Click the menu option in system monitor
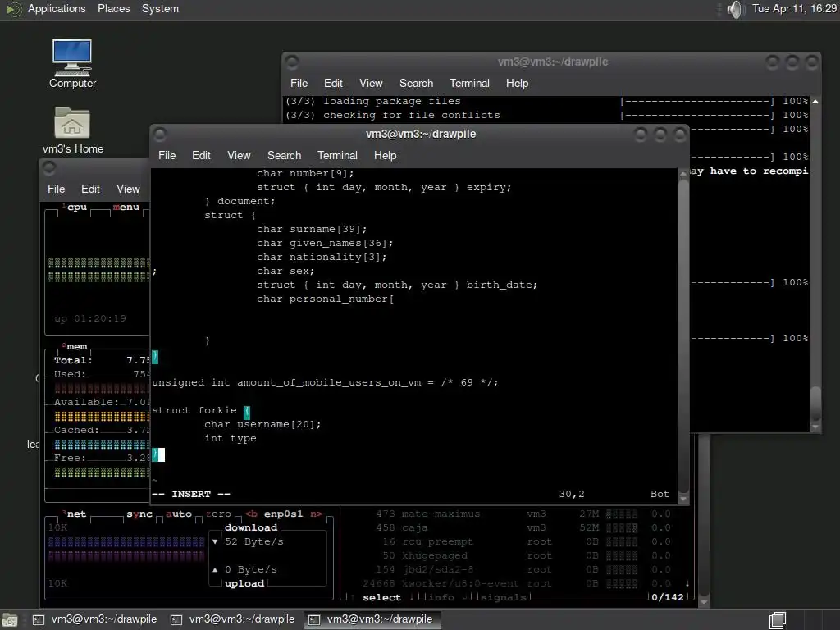Viewport: 840px width, 630px height. (126, 208)
